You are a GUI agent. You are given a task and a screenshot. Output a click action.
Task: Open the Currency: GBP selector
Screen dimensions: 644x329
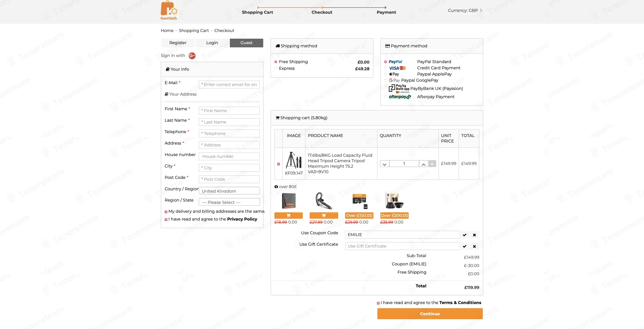pyautogui.click(x=465, y=11)
